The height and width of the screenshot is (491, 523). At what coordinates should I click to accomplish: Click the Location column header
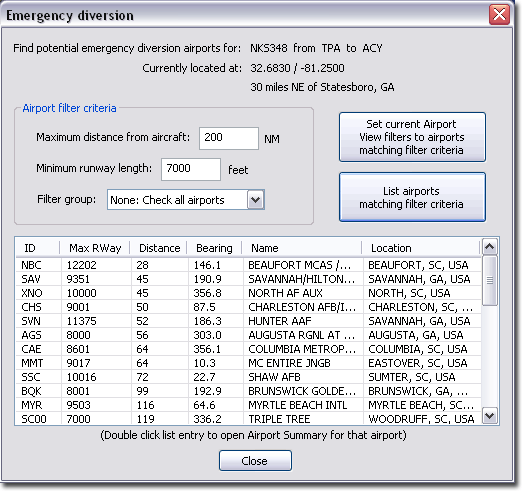[421, 248]
